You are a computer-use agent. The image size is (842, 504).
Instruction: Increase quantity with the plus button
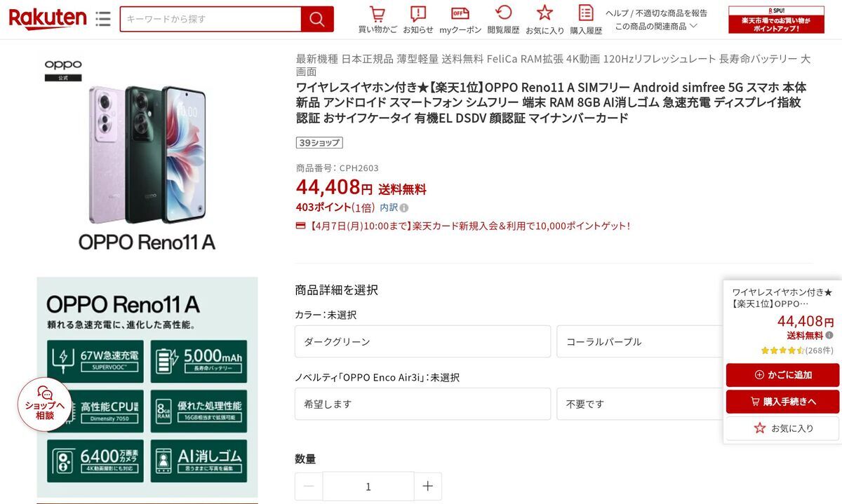tap(428, 486)
